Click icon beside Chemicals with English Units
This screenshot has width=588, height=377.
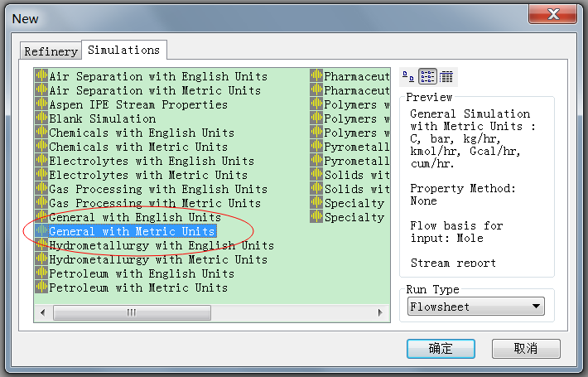coord(41,133)
